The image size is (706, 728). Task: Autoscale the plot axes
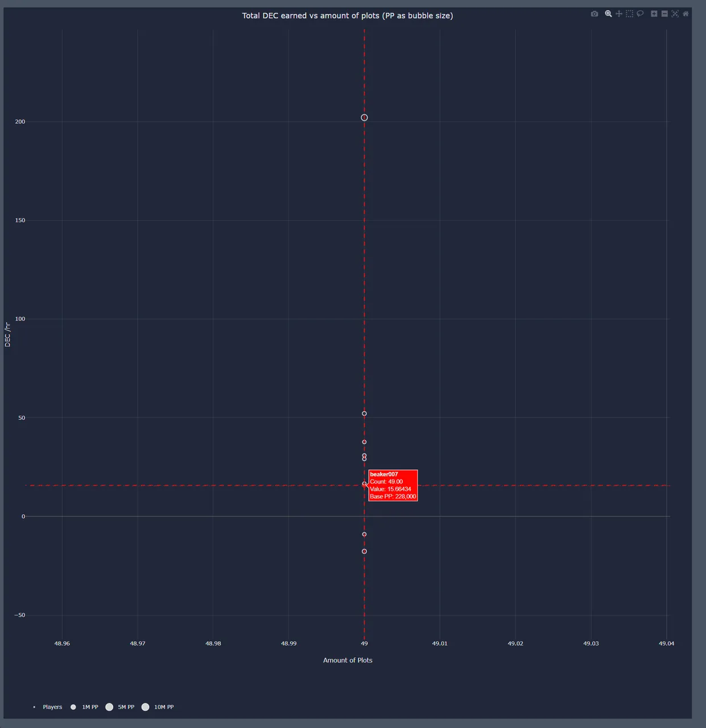click(x=675, y=14)
